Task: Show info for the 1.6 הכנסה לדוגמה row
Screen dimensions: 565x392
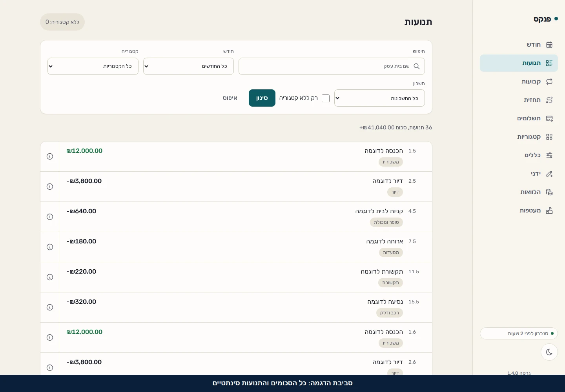Action: point(50,338)
